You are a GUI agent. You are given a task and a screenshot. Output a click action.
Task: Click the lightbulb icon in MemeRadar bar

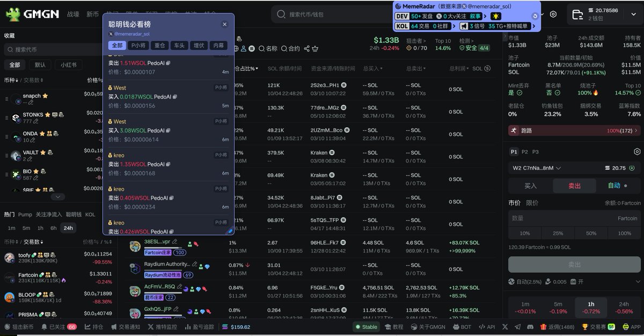pos(495,17)
